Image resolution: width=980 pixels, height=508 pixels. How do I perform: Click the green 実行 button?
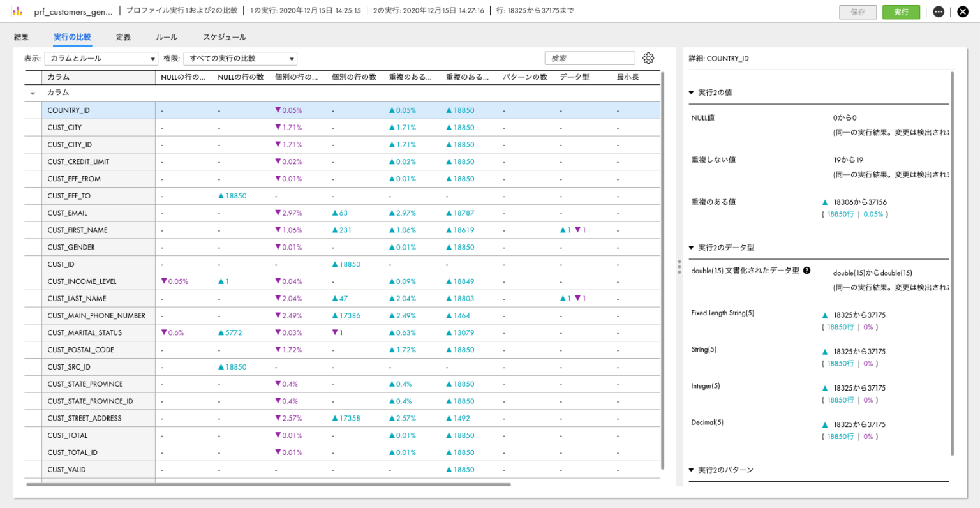pyautogui.click(x=901, y=11)
